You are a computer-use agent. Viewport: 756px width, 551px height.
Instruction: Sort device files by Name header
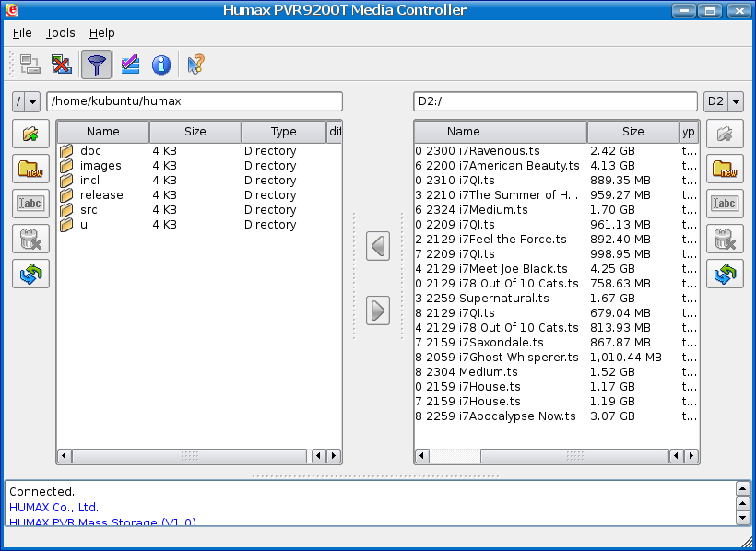coord(501,132)
